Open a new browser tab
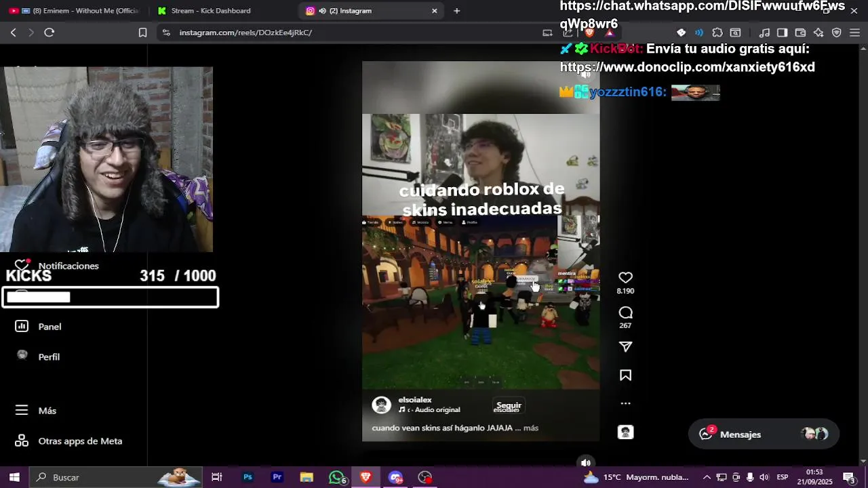 click(x=456, y=11)
